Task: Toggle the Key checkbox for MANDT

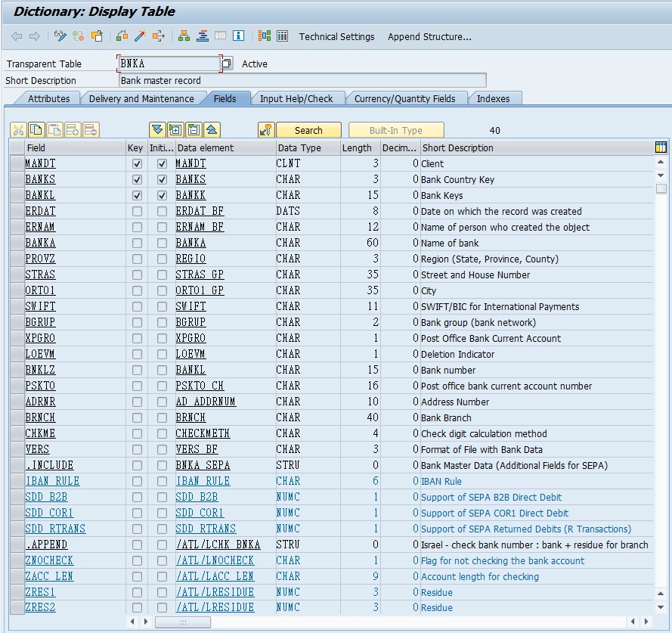Action: pos(137,163)
